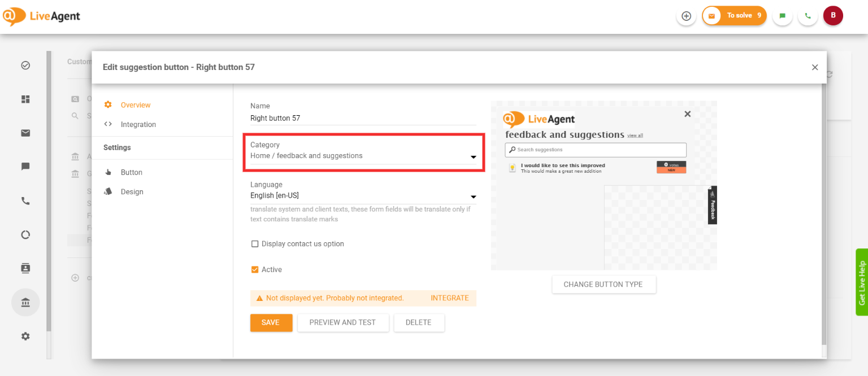Uncheck the Active checkbox
The width and height of the screenshot is (868, 376).
pos(255,270)
